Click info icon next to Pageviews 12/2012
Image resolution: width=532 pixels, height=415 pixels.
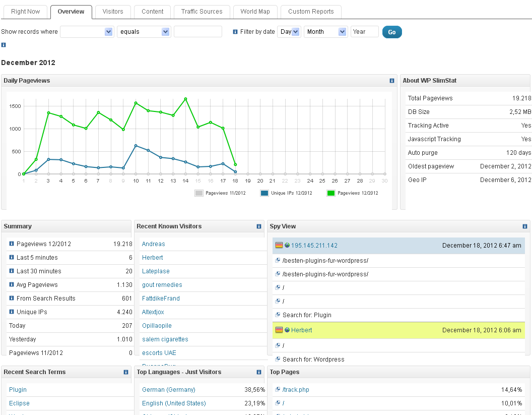(12, 244)
